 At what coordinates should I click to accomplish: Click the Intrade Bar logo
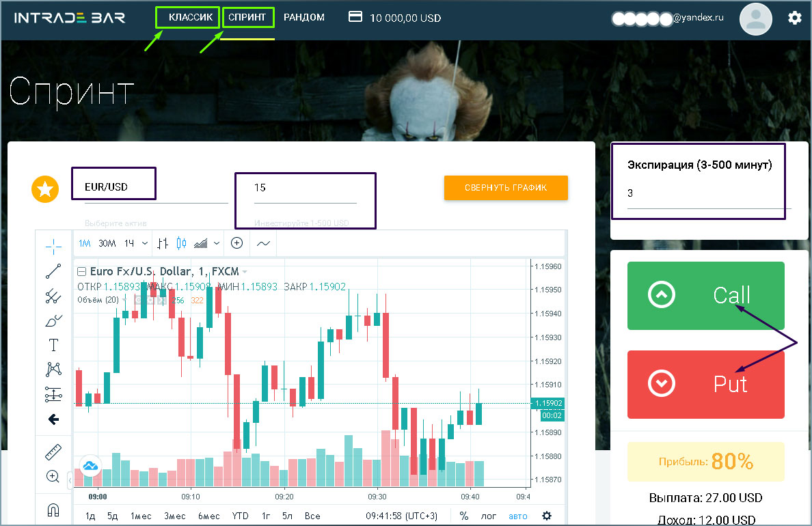pos(70,18)
